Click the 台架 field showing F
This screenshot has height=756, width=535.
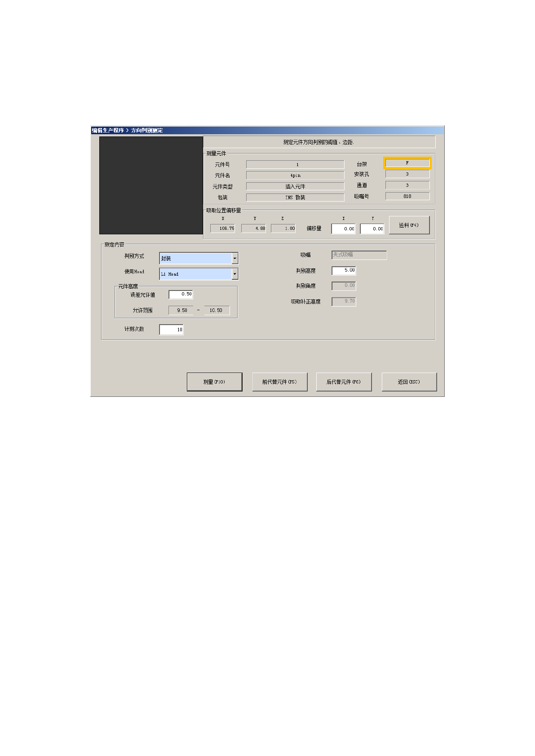coord(407,163)
